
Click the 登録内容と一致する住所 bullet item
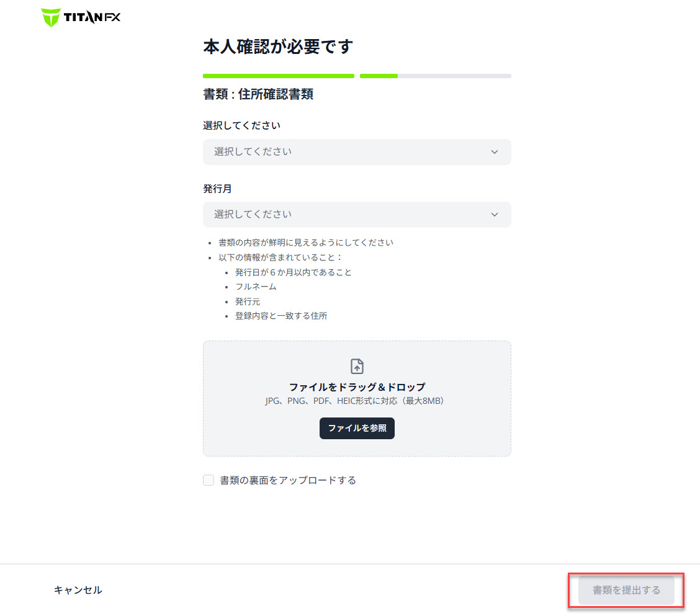[281, 316]
